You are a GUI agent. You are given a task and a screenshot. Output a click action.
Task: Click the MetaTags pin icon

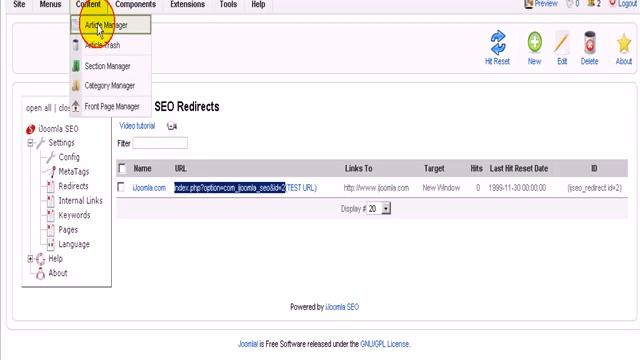click(51, 172)
